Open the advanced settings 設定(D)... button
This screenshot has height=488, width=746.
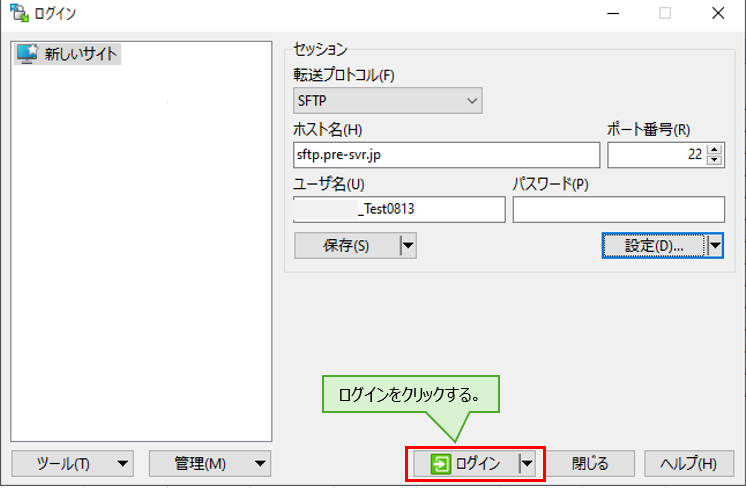(653, 245)
